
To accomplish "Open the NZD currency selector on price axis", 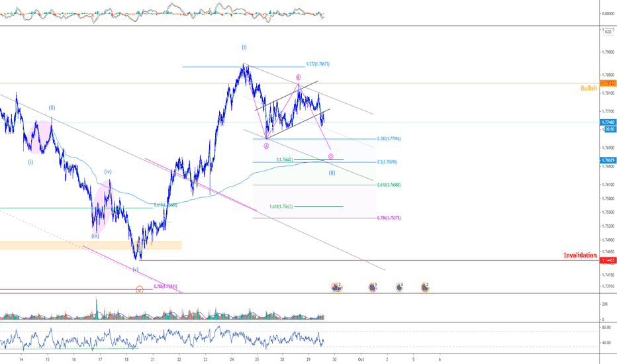I will coord(608,32).
